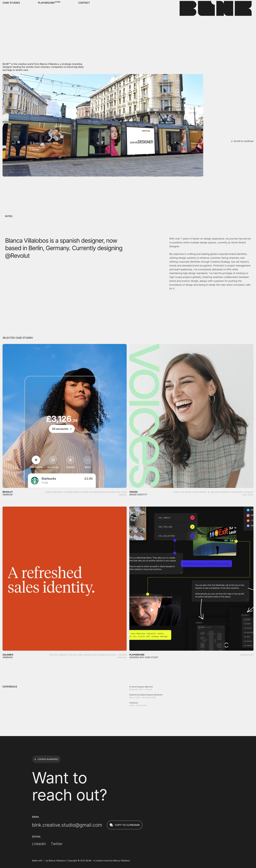
Task: Open the Twitter social link
Action: click(x=57, y=844)
